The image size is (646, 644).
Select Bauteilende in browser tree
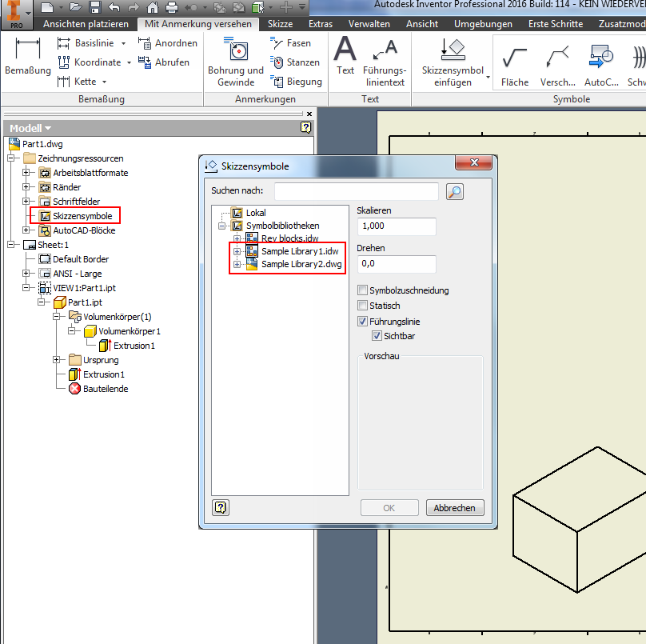[106, 389]
